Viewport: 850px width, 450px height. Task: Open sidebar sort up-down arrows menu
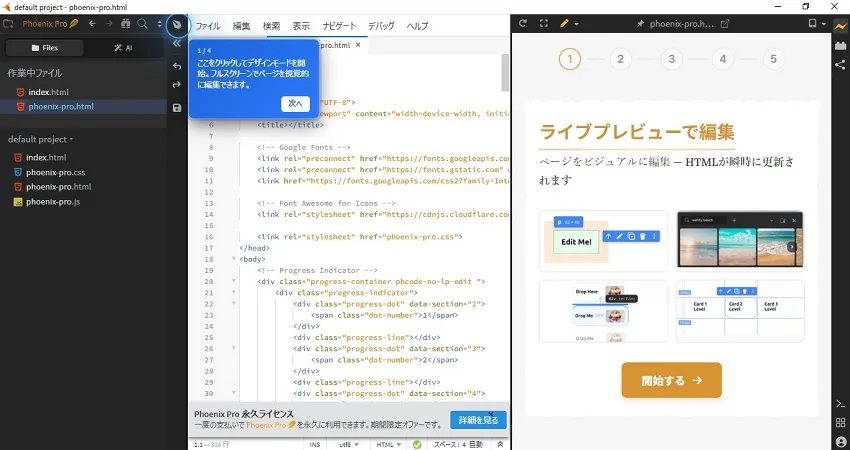pyautogui.click(x=159, y=24)
